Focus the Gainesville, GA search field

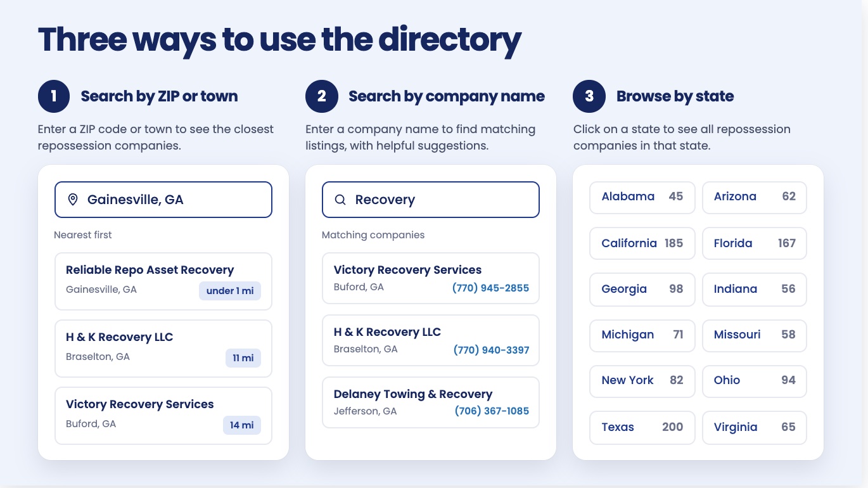click(x=163, y=200)
